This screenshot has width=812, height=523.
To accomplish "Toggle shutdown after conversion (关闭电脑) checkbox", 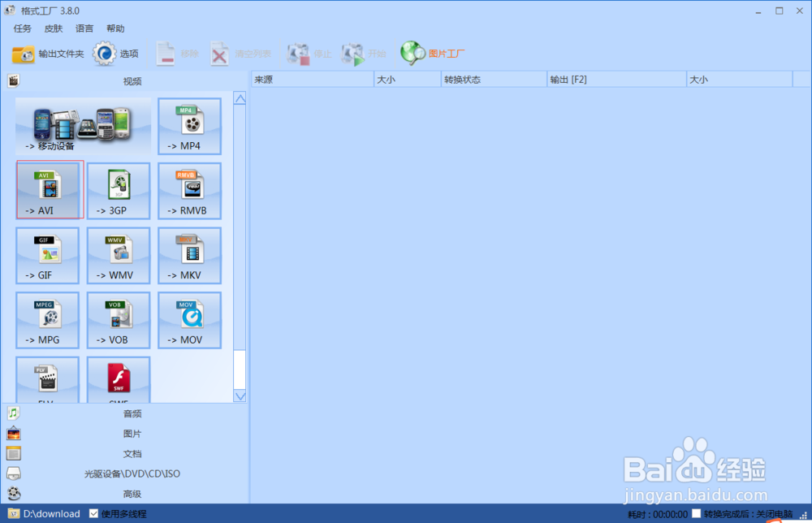I will click(697, 514).
